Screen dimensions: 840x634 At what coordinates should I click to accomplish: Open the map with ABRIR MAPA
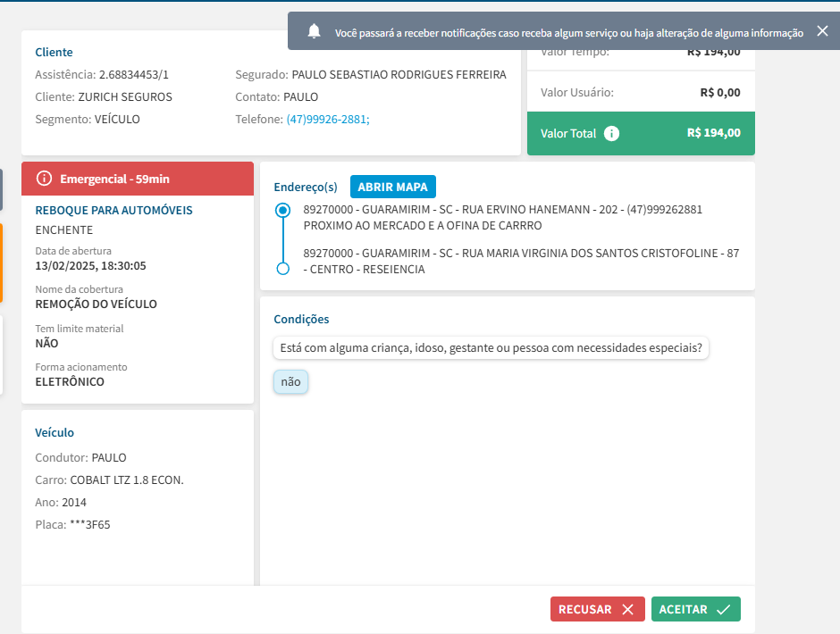pos(392,187)
